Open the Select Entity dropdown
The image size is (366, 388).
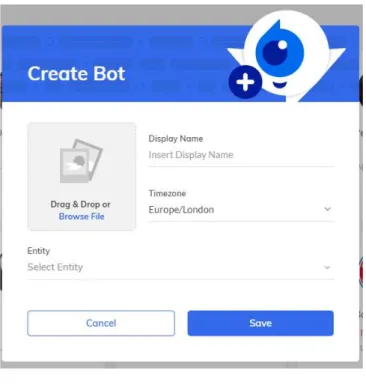tap(180, 267)
